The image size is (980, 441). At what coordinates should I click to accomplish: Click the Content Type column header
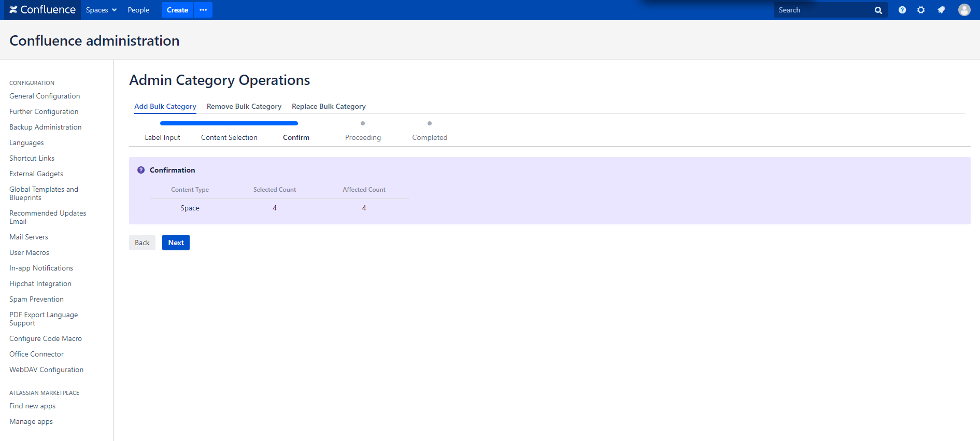point(190,190)
